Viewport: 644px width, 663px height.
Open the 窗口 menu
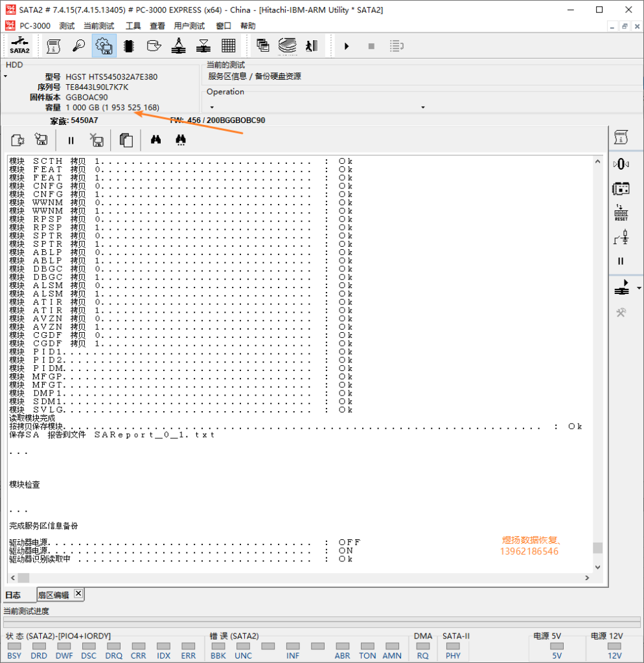pos(224,26)
